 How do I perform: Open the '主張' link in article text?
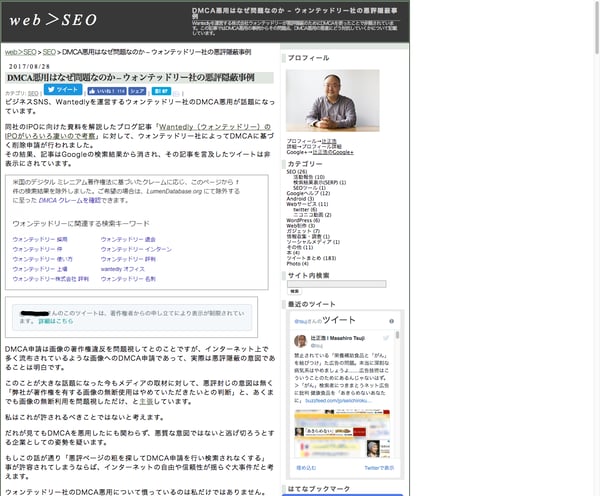pyautogui.click(x=146, y=401)
